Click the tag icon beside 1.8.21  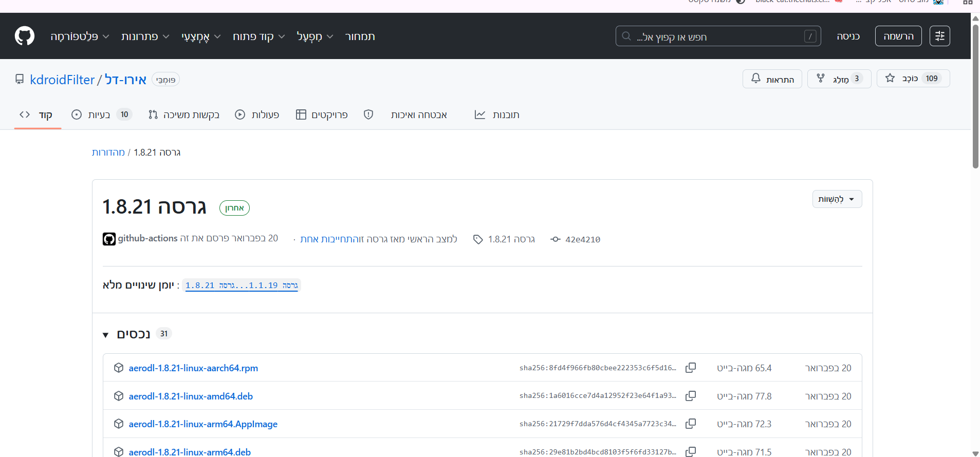click(478, 239)
